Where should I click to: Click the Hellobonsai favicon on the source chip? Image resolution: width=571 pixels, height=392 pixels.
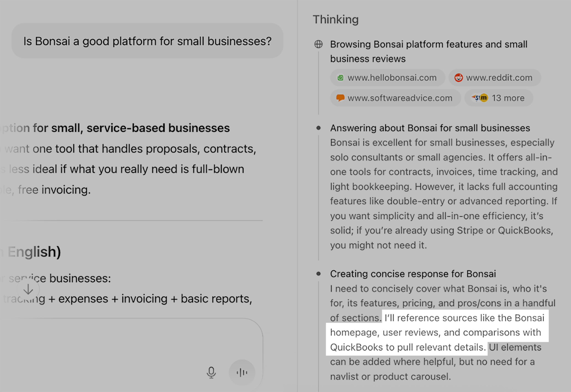point(340,78)
